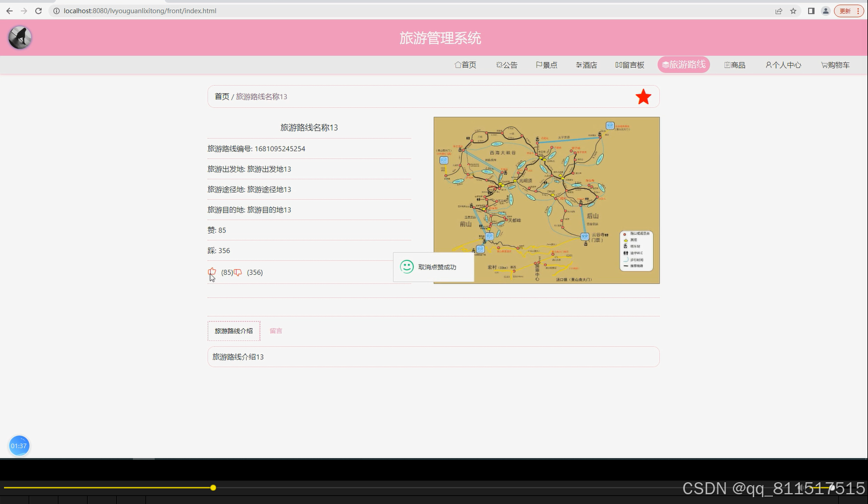The width and height of the screenshot is (868, 504).
Task: Toggle the red star to favorite this route
Action: [x=643, y=96]
